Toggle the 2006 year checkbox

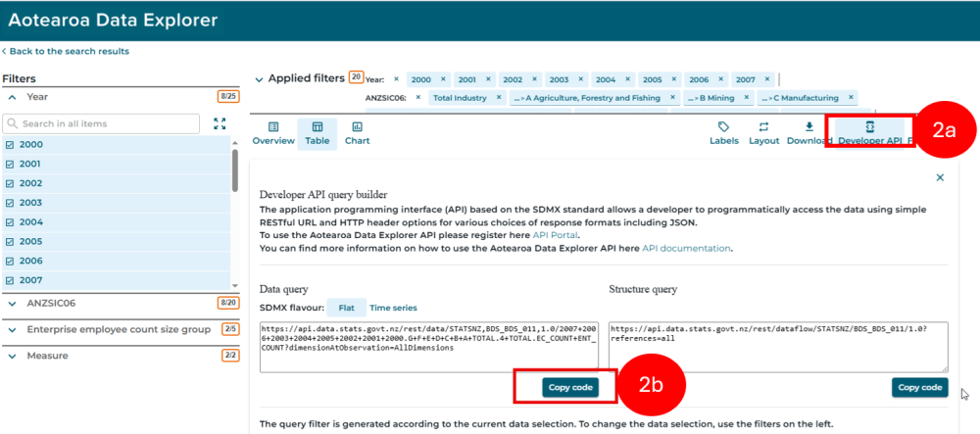(x=10, y=261)
